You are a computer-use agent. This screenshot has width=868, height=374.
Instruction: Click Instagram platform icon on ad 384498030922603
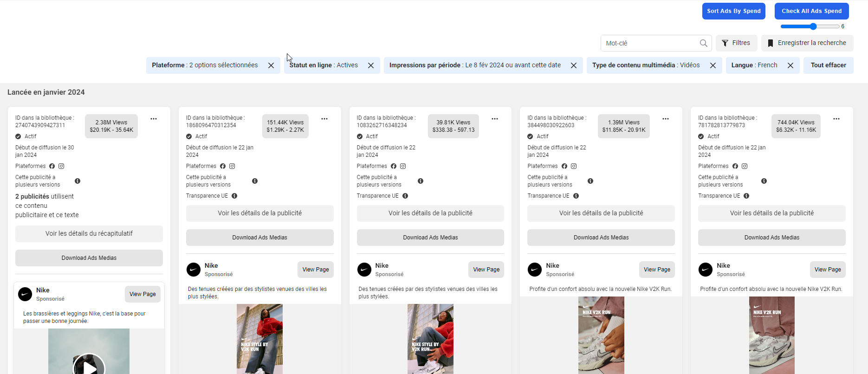(574, 166)
